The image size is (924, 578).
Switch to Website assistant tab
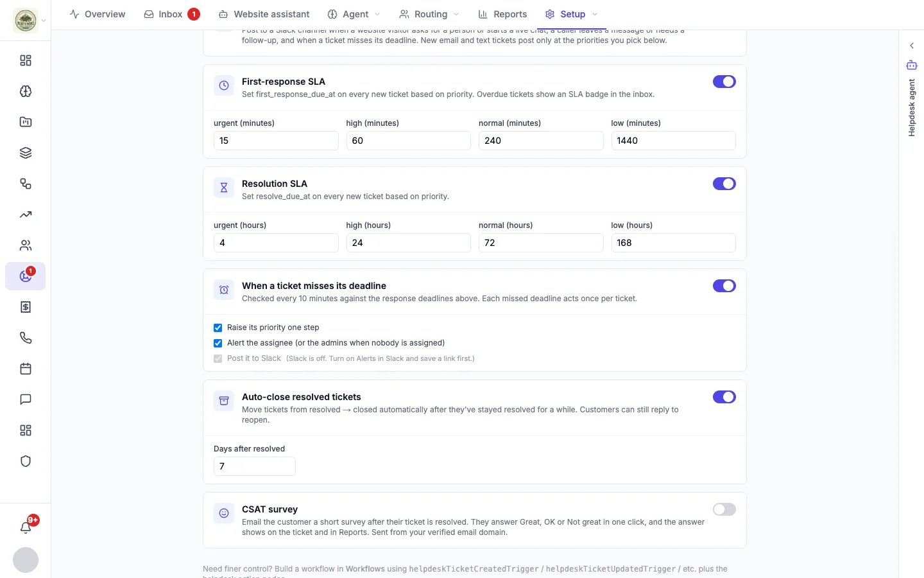264,14
